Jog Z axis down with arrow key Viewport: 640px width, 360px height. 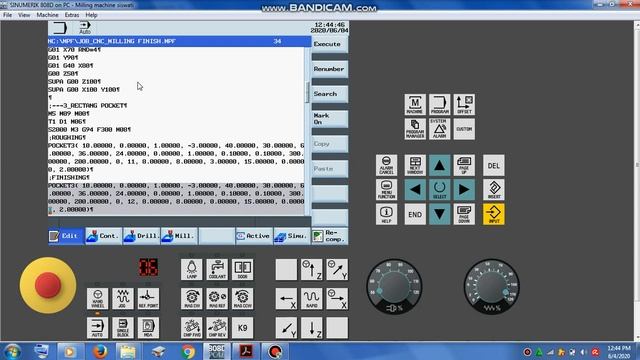pos(311,328)
